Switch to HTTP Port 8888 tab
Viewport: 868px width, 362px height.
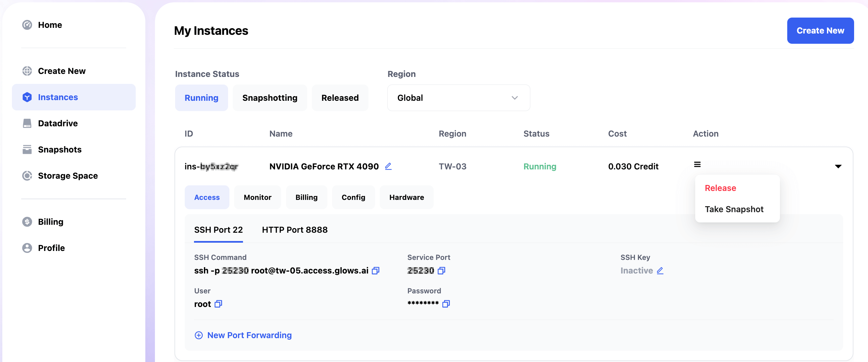[x=295, y=230]
